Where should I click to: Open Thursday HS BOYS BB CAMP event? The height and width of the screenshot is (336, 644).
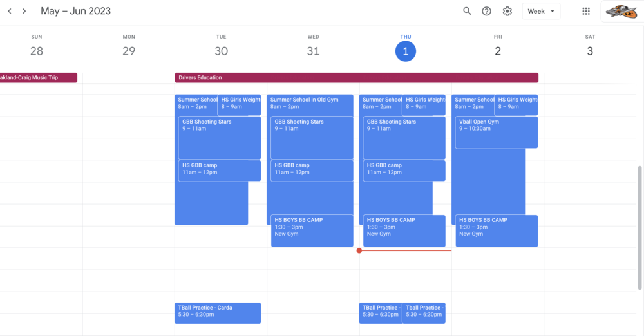tap(404, 231)
